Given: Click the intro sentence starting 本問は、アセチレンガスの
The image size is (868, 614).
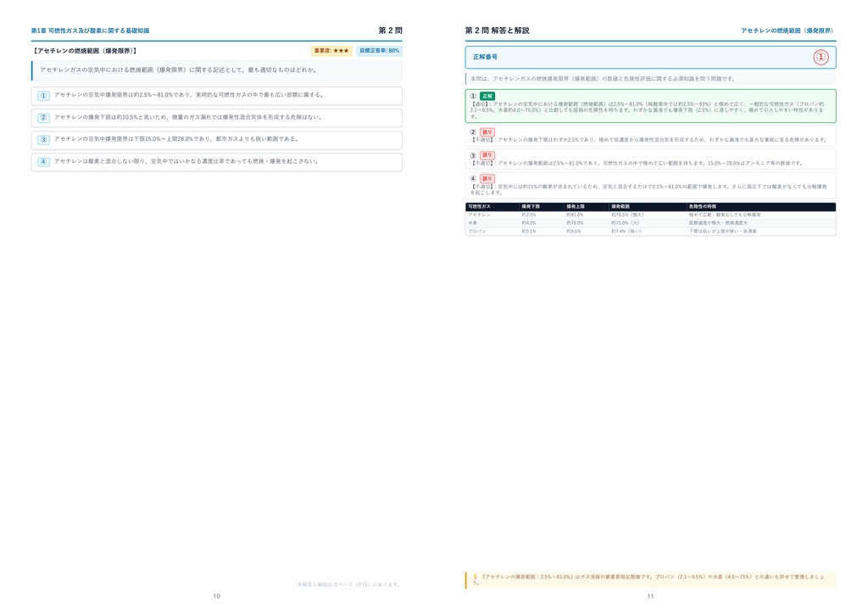Looking at the screenshot, I should point(603,79).
